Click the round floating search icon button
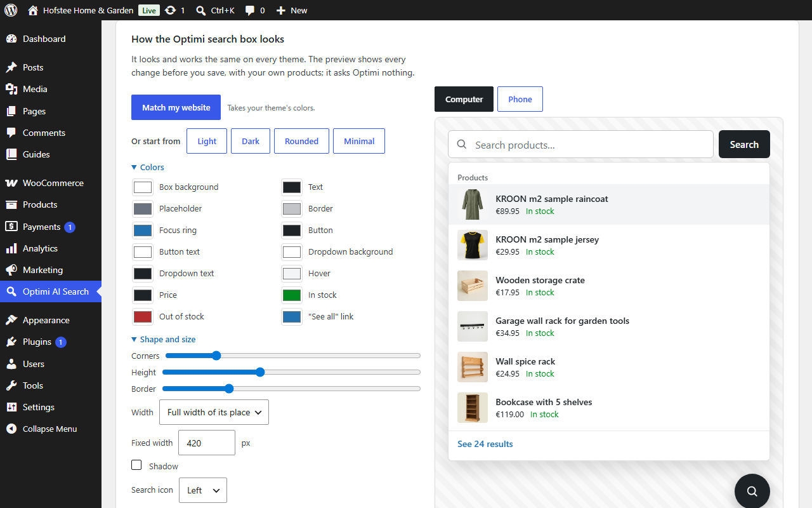812x508 pixels. tap(752, 491)
